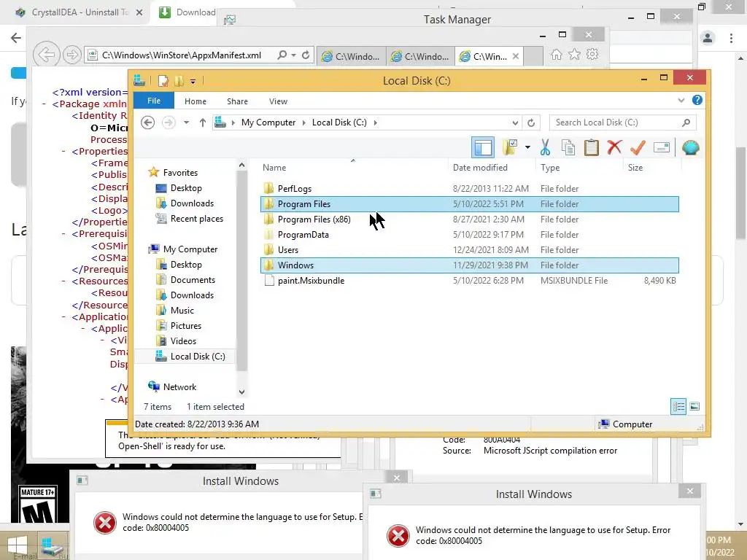Open the folder options dropdown arrow in toolbar
Screen dimensions: 747x560
tap(527, 147)
